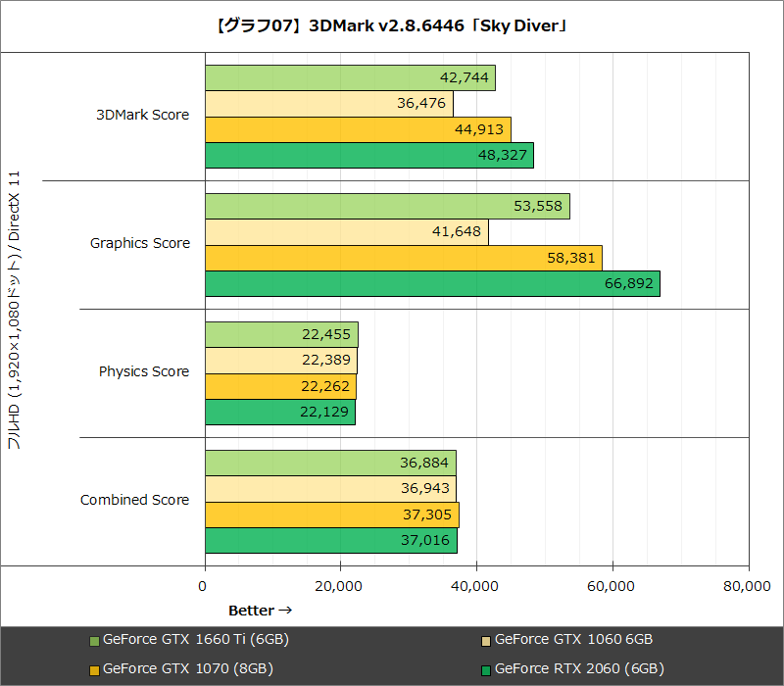Click the vertical DirectX 11 axis label
This screenshot has height=686, width=784.
[x=14, y=310]
